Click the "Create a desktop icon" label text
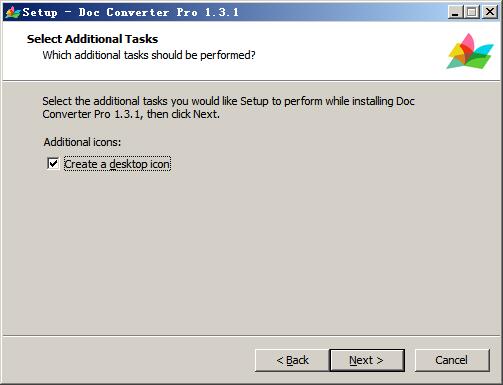 point(117,164)
